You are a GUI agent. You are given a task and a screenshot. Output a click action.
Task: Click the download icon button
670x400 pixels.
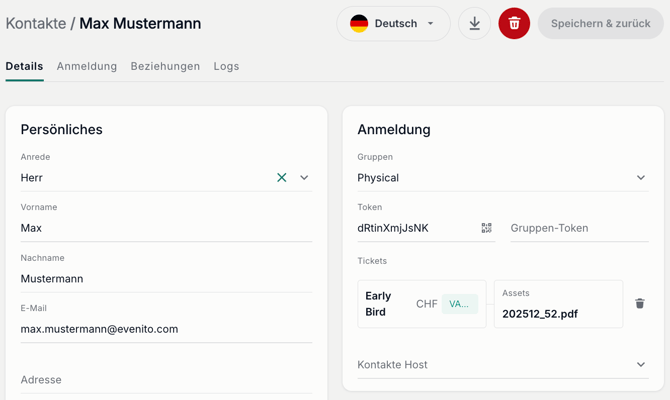(x=474, y=24)
